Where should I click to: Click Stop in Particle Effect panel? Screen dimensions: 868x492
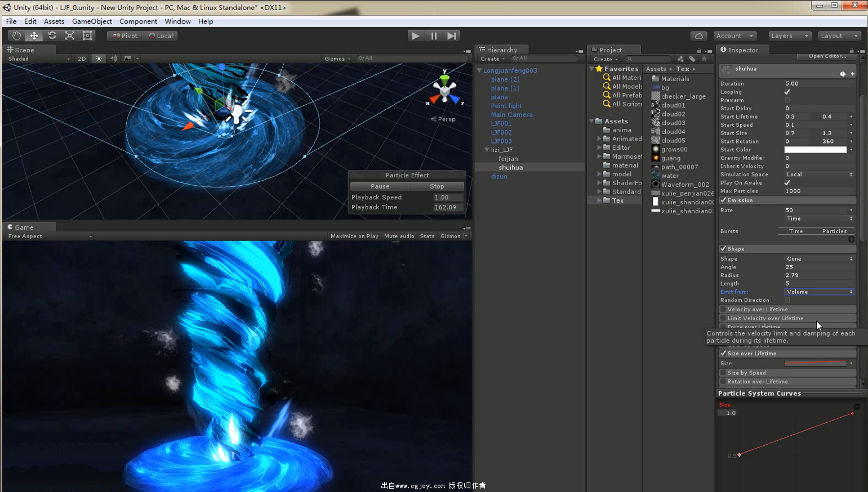[x=437, y=186]
